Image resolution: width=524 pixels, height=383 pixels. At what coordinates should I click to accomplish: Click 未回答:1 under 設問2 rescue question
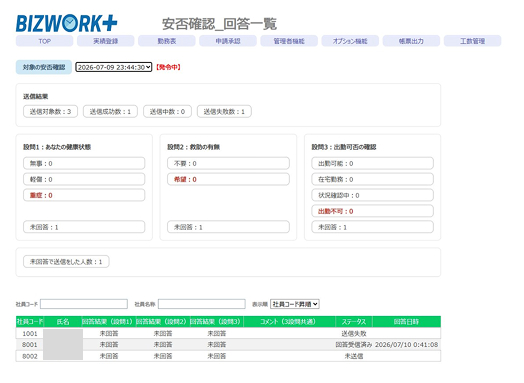pyautogui.click(x=228, y=227)
